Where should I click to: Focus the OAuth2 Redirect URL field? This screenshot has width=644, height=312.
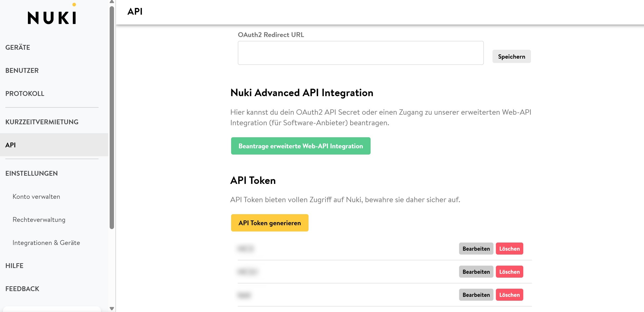[x=360, y=53]
